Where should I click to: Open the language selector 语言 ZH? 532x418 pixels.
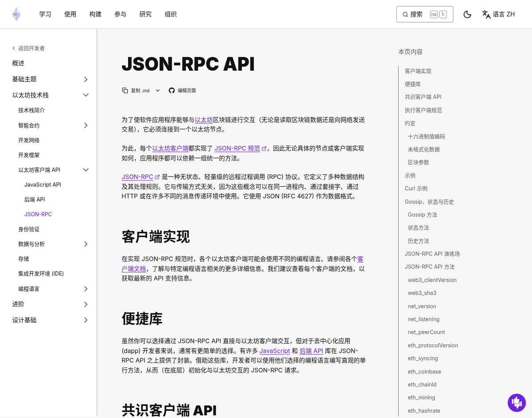[x=498, y=14]
